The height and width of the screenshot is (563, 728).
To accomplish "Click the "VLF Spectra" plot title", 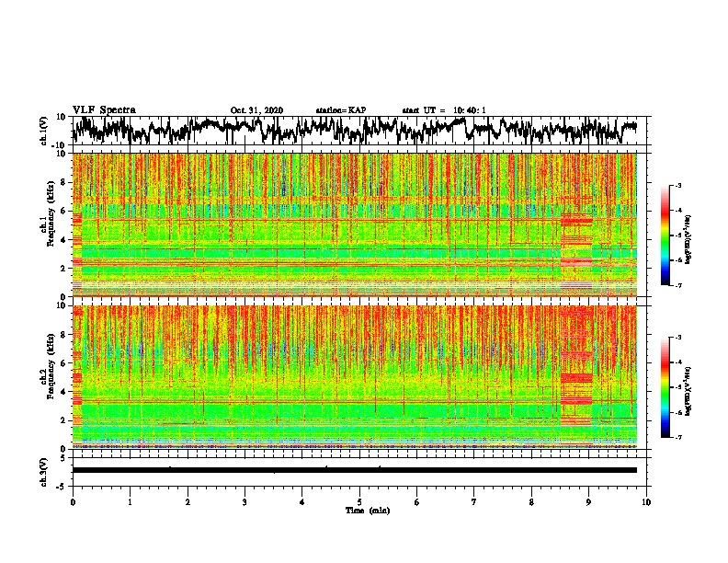I will click(104, 110).
